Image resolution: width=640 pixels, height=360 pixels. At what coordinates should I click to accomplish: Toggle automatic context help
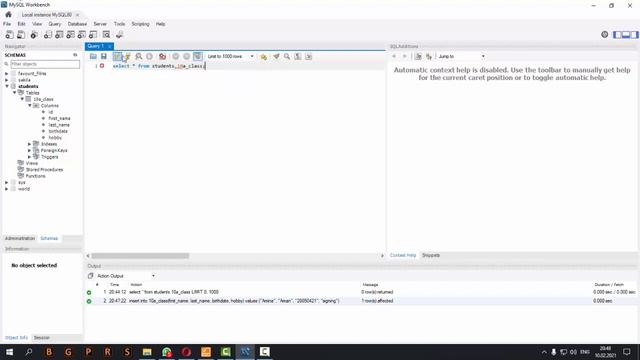429,56
